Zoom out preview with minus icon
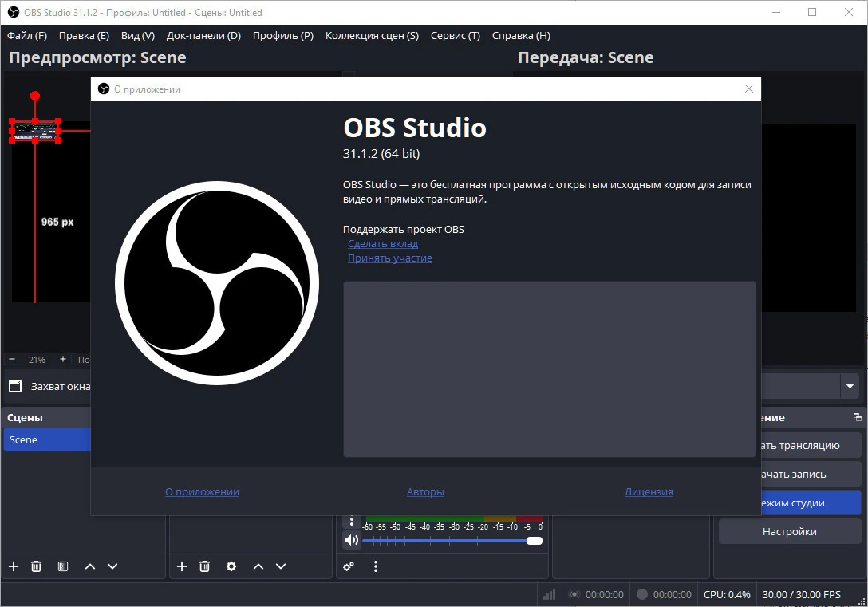The width and height of the screenshot is (868, 607). tap(12, 359)
